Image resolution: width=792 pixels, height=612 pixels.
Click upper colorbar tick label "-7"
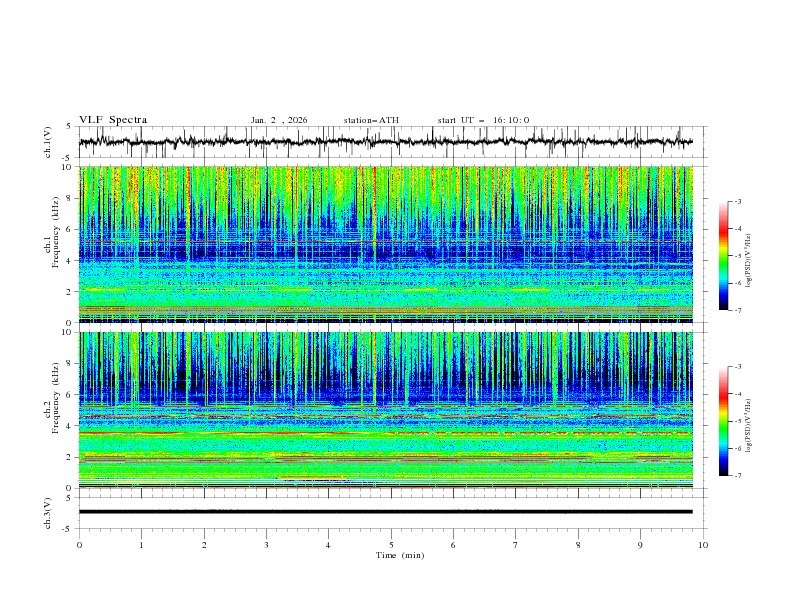737,310
